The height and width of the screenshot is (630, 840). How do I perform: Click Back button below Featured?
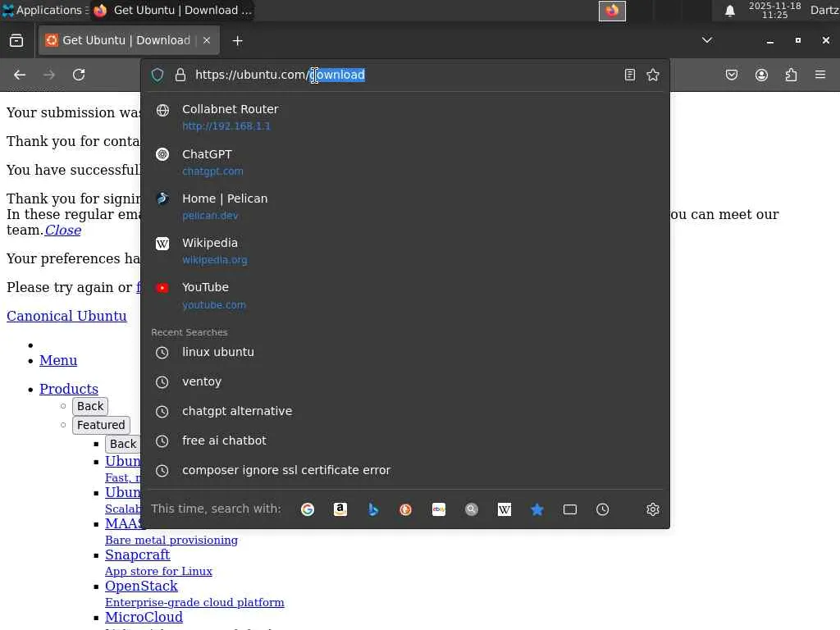pyautogui.click(x=123, y=444)
